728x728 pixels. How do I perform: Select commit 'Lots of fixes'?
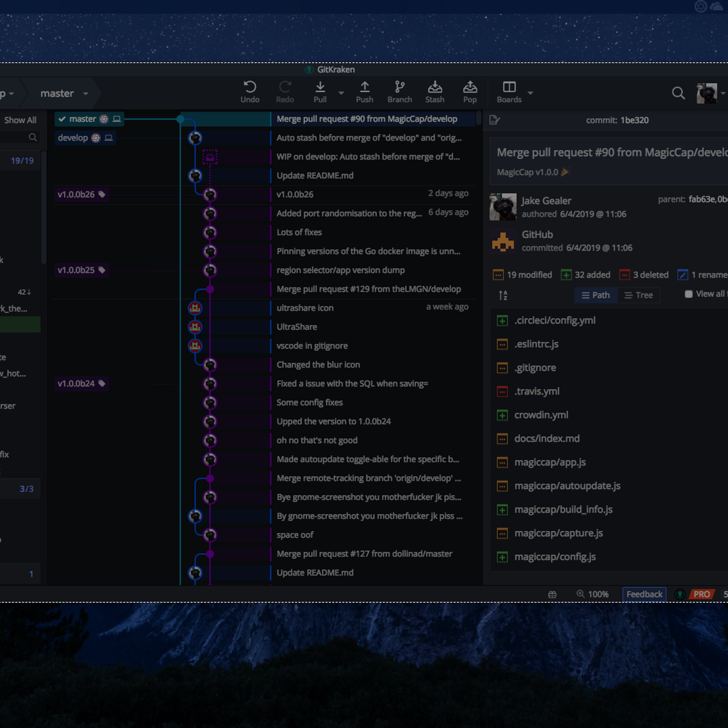click(x=299, y=233)
